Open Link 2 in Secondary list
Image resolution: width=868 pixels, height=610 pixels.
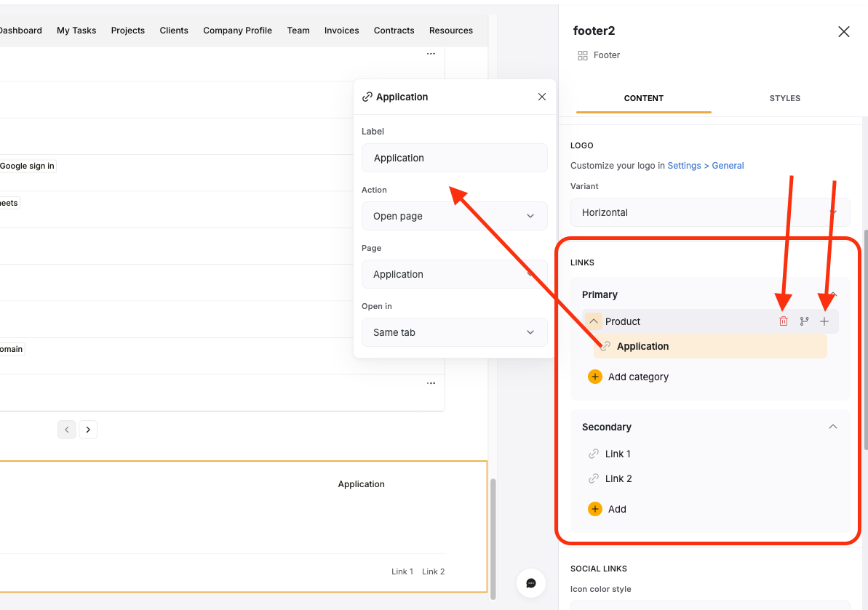coord(618,478)
